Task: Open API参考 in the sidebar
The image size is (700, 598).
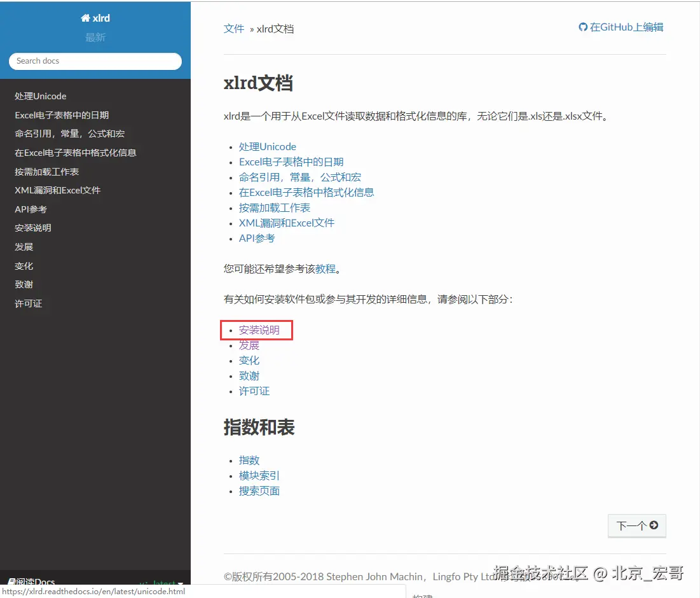Action: [31, 209]
